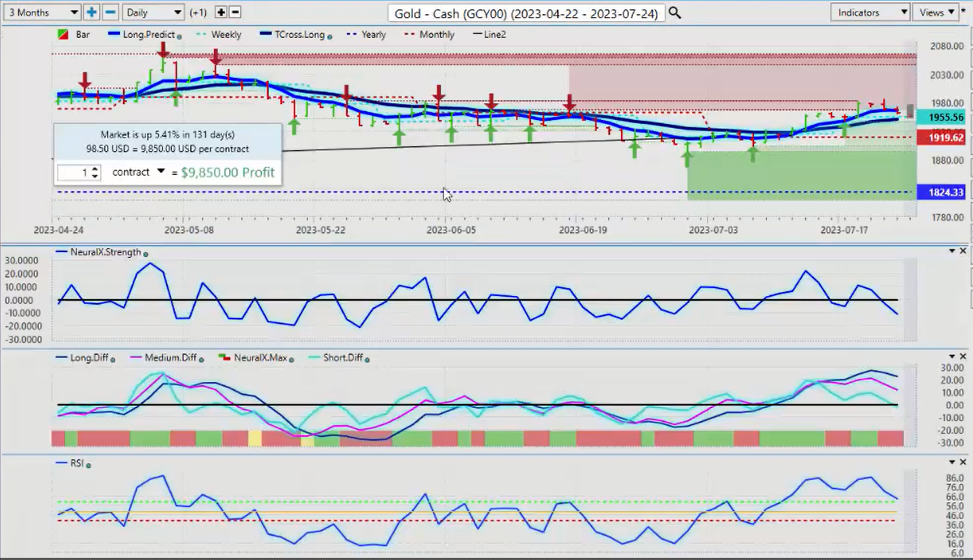Click the 2023-06-19 date axis label
This screenshot has width=973, height=560.
pyautogui.click(x=583, y=230)
